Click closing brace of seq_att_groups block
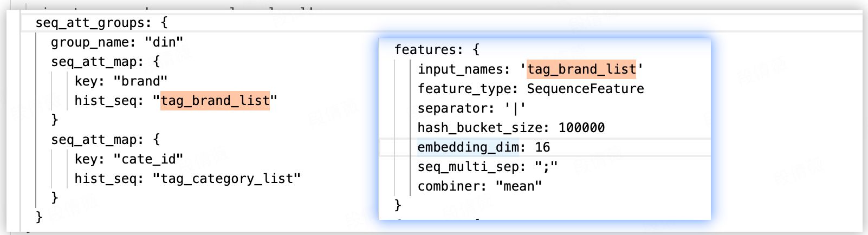 click(x=38, y=217)
